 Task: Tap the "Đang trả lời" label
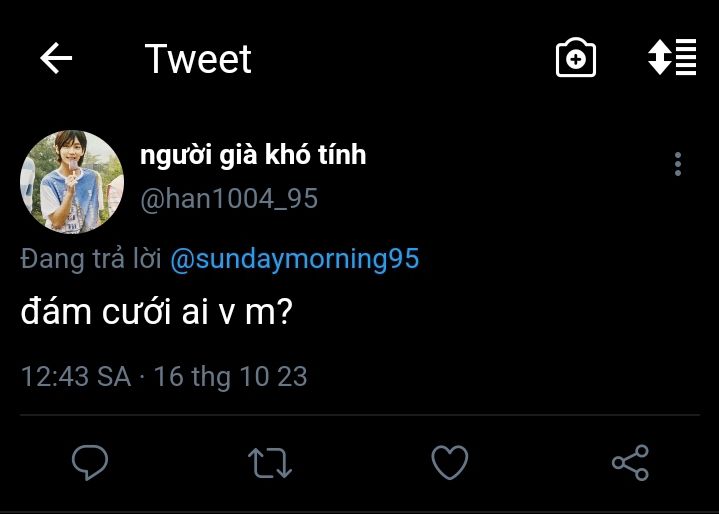91,260
